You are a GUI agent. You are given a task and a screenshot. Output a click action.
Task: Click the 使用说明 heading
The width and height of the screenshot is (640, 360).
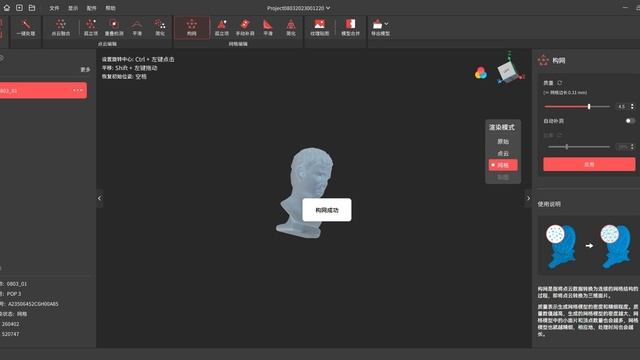549,204
